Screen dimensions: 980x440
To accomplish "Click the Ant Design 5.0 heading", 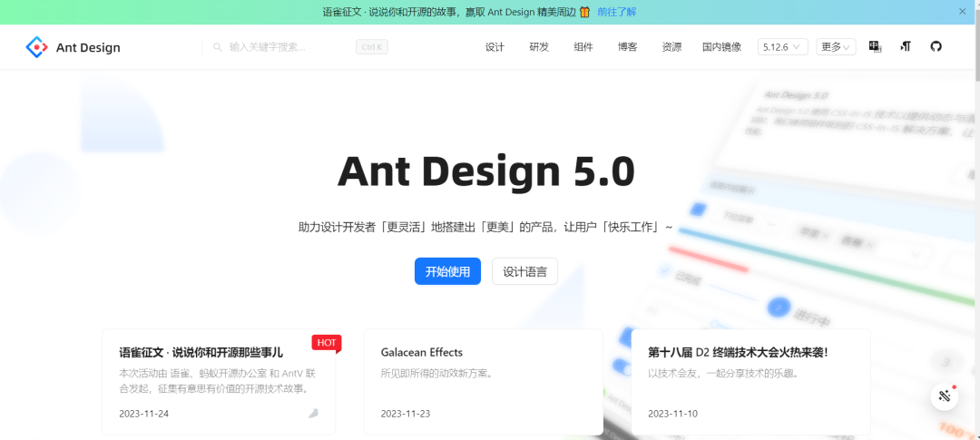I will click(x=486, y=171).
